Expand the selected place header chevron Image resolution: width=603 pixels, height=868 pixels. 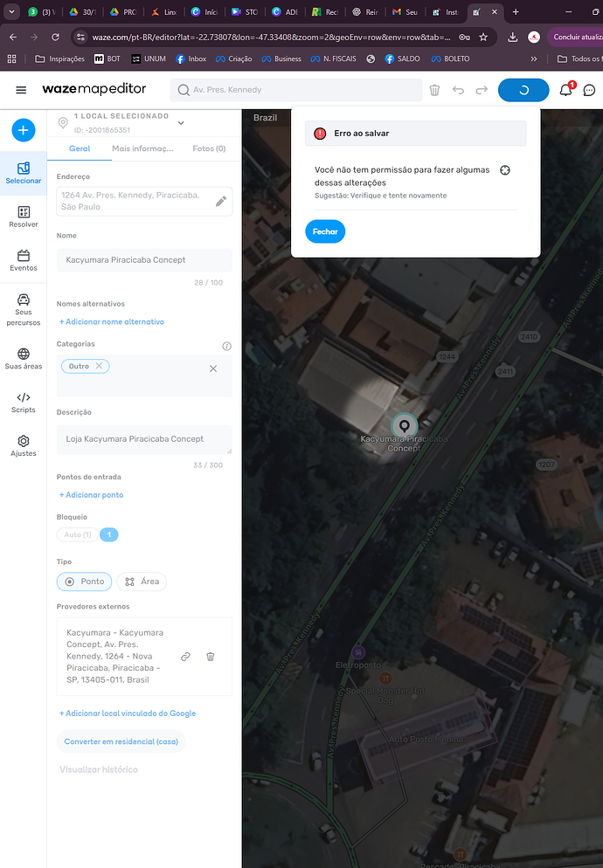coord(181,123)
